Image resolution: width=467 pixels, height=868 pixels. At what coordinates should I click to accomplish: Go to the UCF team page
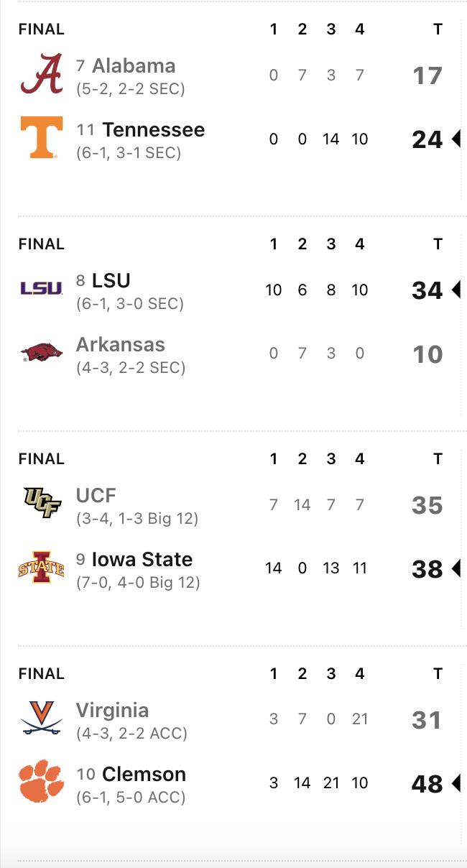(96, 495)
